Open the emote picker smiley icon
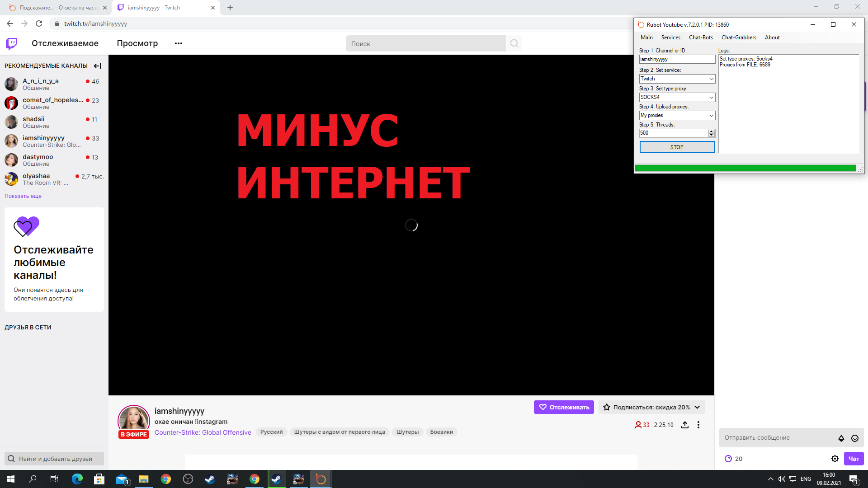The height and width of the screenshot is (488, 868). [x=854, y=438]
